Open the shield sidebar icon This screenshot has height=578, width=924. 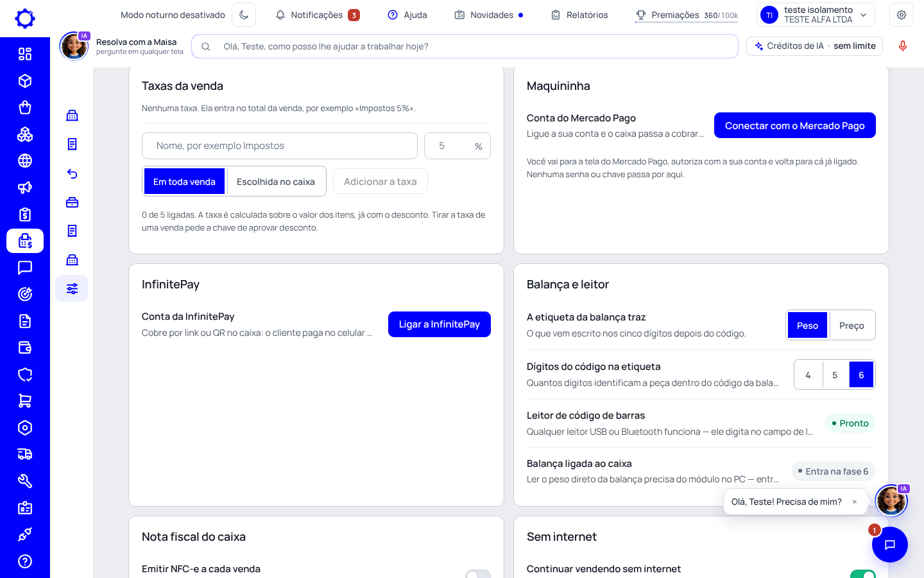pos(25,374)
